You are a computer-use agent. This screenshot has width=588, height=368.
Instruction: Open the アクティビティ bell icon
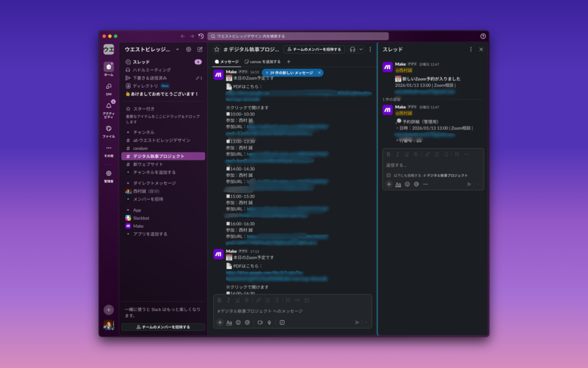(109, 106)
